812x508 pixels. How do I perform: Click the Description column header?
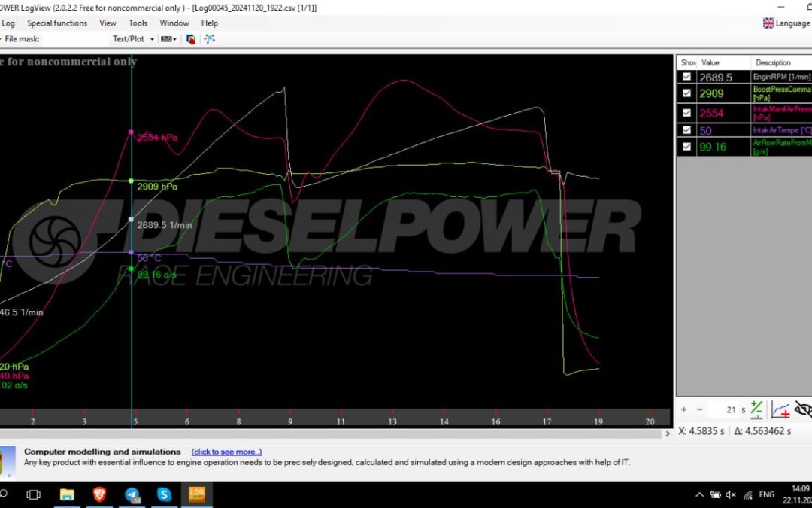pos(781,62)
